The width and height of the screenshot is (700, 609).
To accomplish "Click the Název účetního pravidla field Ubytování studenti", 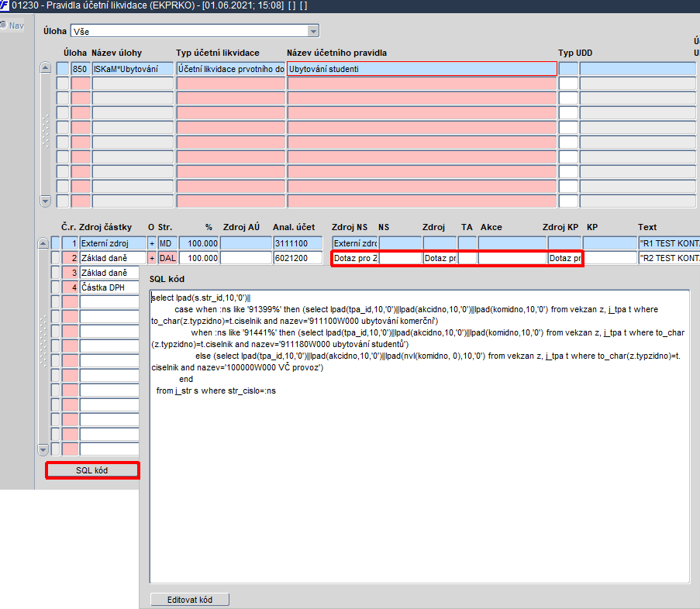I will pos(422,69).
